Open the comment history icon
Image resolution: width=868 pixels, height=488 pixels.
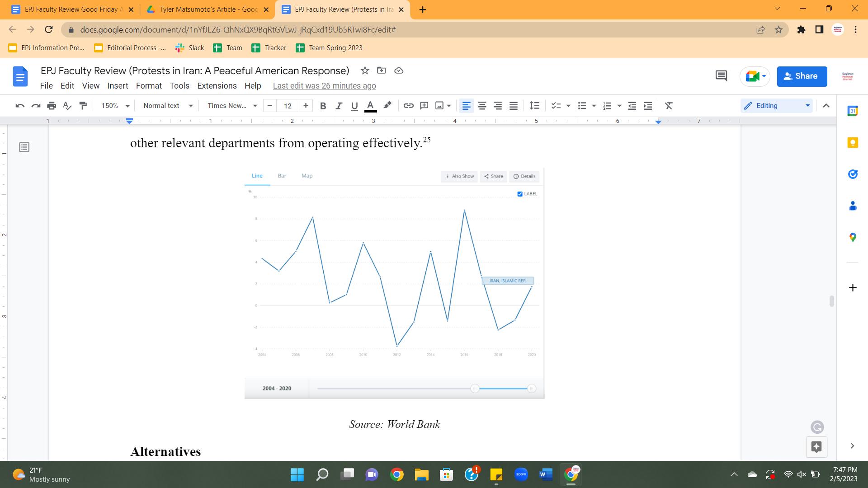(x=721, y=76)
